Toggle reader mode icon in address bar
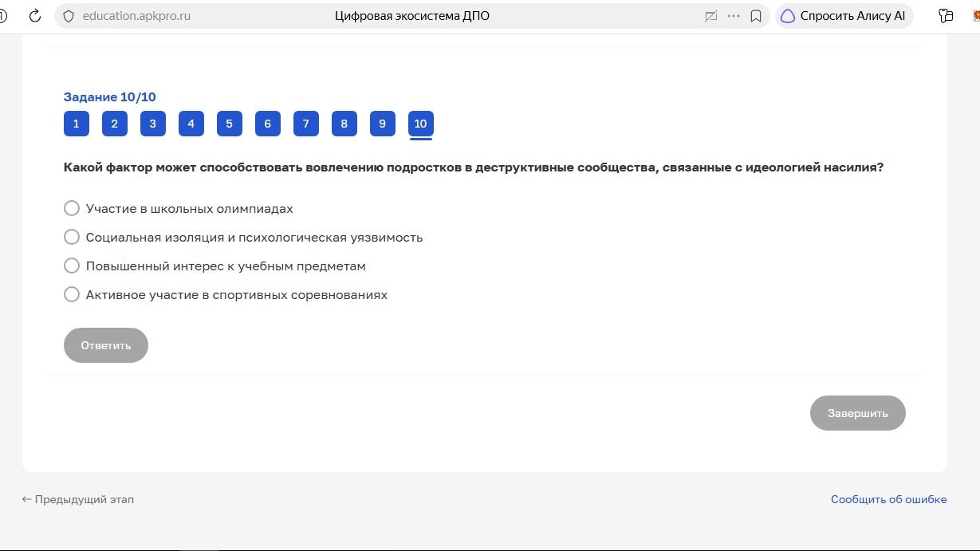The image size is (980, 551). click(x=711, y=16)
